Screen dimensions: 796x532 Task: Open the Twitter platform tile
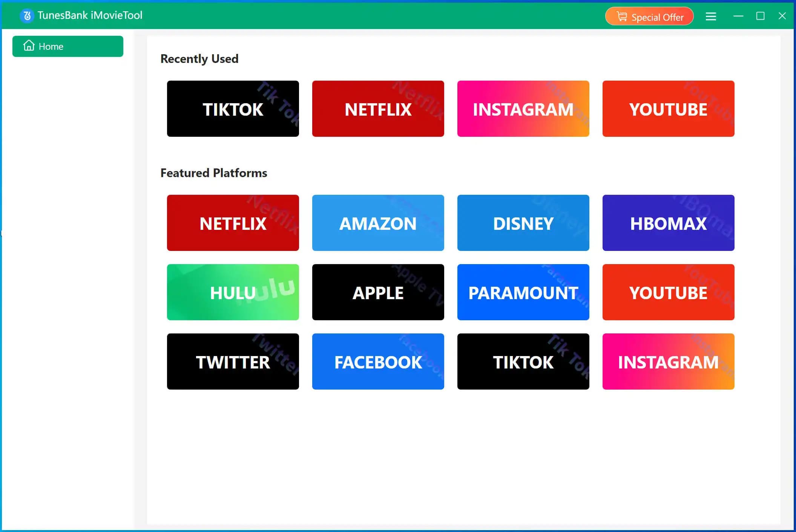click(233, 362)
